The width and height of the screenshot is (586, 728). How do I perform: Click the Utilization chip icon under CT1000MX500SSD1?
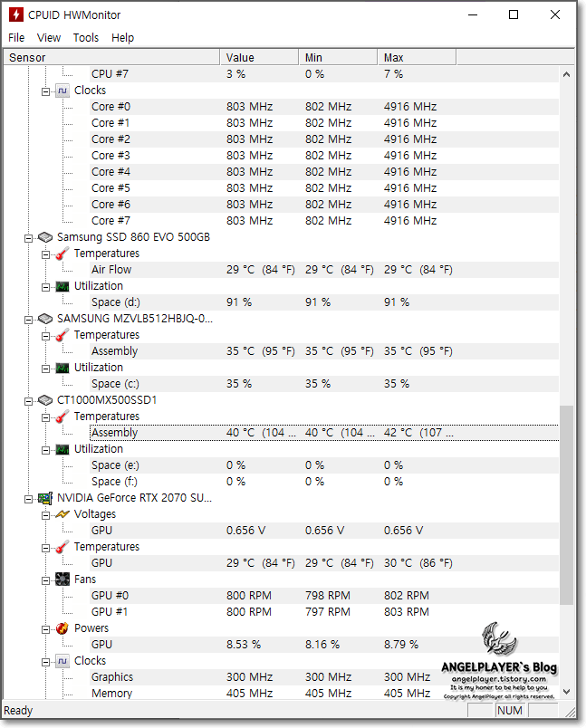point(62,449)
